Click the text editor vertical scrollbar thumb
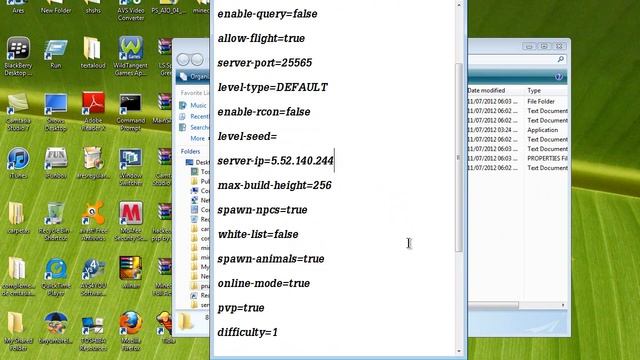Image resolution: width=640 pixels, height=360 pixels. (x=459, y=157)
